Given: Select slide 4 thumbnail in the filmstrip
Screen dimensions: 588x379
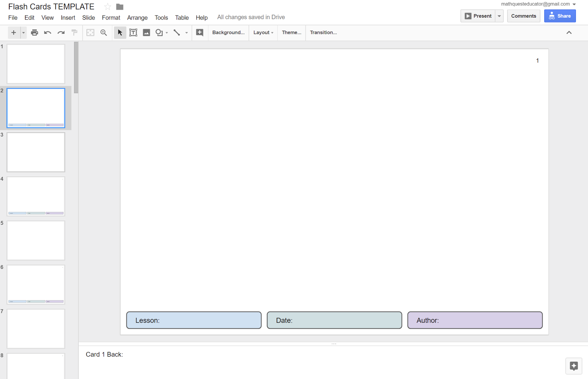Looking at the screenshot, I should [x=36, y=196].
